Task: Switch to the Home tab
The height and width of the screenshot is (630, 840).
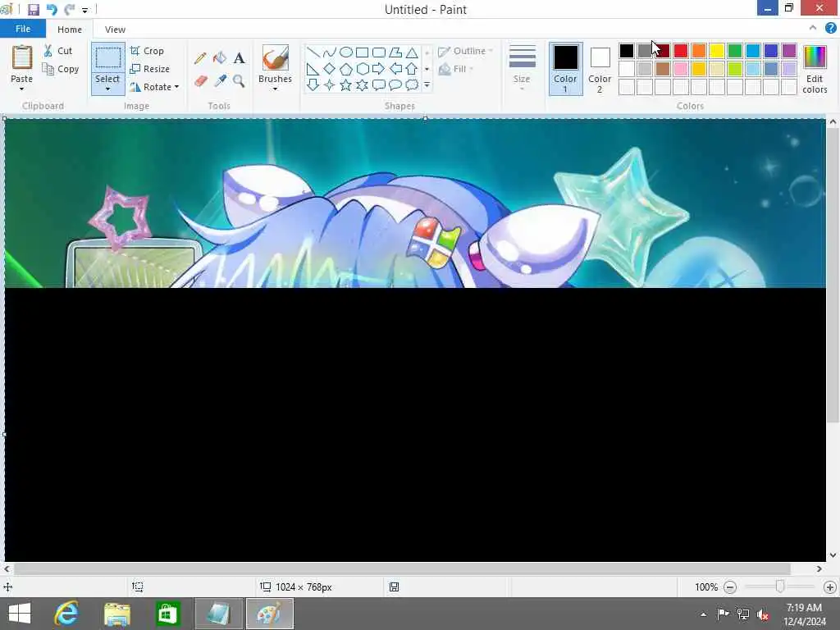Action: (x=70, y=30)
